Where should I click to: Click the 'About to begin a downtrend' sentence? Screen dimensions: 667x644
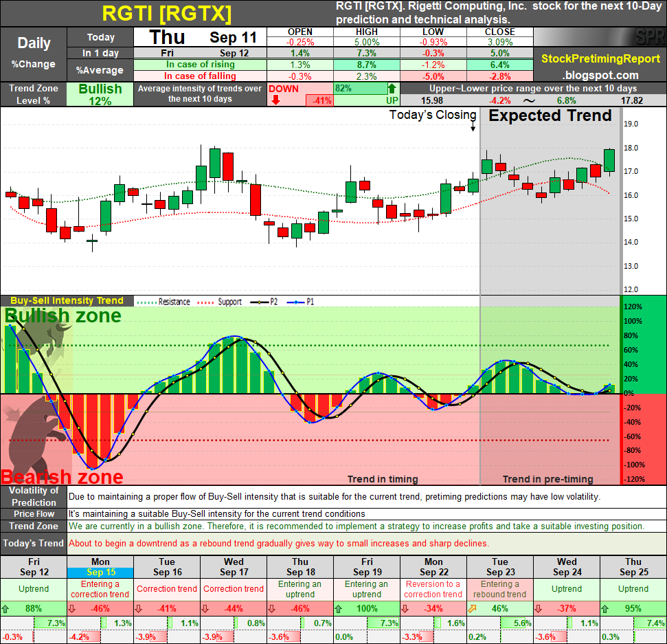tap(279, 543)
